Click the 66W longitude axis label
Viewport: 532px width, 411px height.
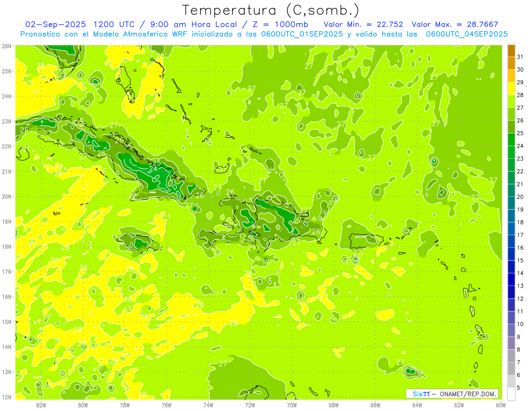pos(375,405)
